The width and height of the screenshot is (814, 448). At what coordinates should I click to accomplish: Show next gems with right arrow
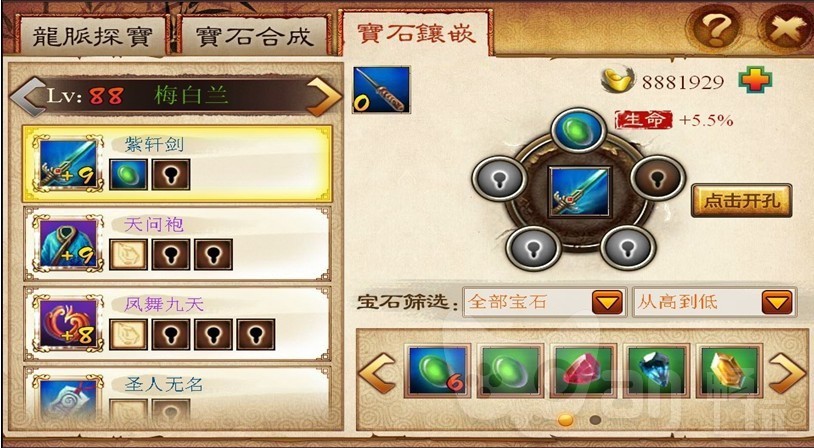(x=786, y=373)
